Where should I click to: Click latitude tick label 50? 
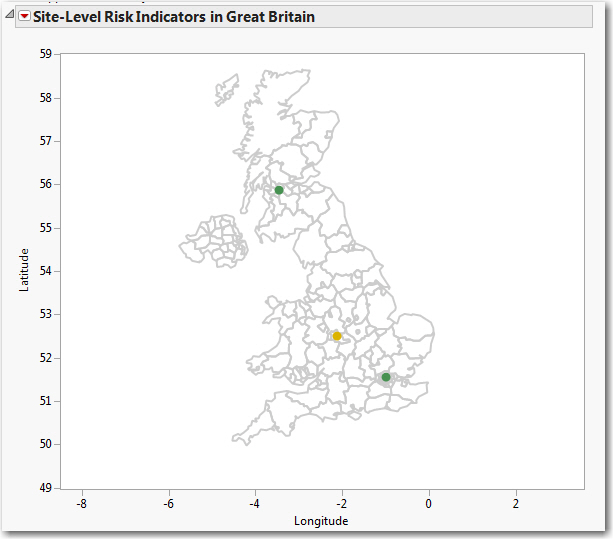pyautogui.click(x=46, y=444)
